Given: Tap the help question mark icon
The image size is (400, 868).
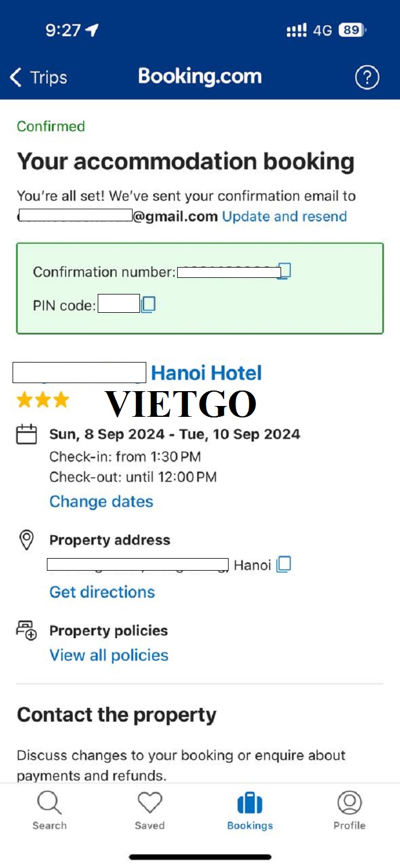Looking at the screenshot, I should (x=367, y=77).
